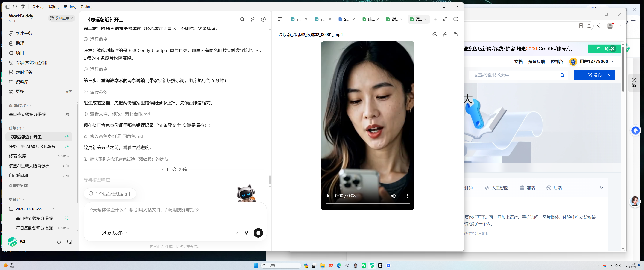644x270 pixels.
Task: Click the filter funnel icon in title bar
Action: click(23, 7)
